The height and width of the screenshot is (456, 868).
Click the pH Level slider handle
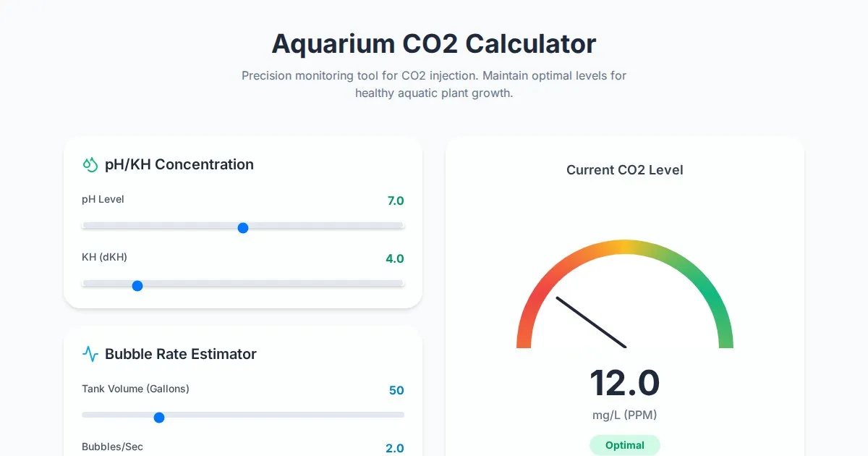(243, 228)
